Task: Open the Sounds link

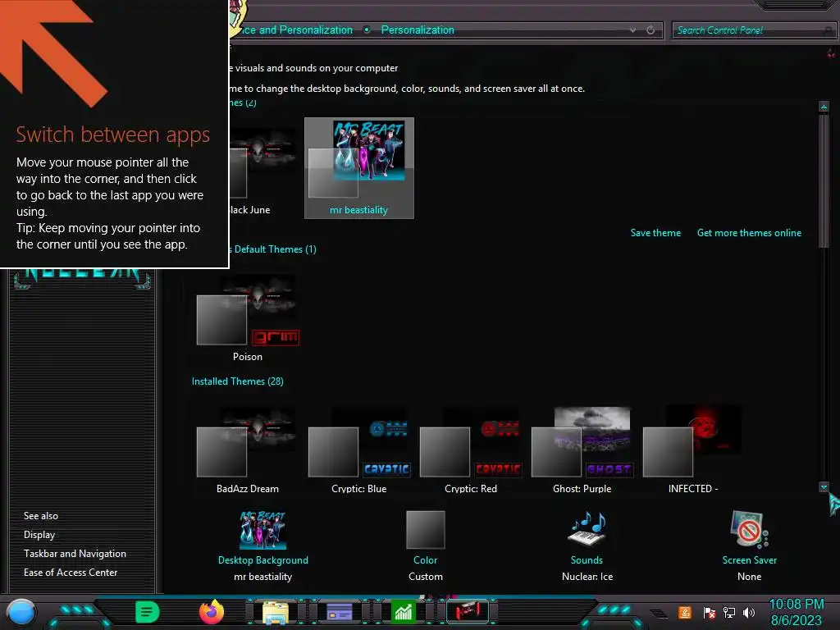Action: click(587, 559)
